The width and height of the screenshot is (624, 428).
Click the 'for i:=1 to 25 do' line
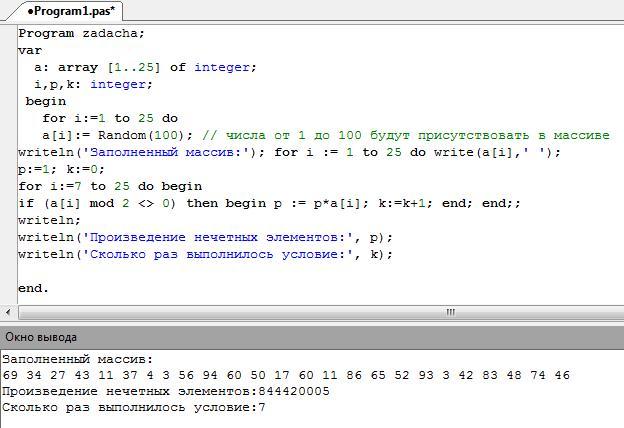[x=110, y=118]
